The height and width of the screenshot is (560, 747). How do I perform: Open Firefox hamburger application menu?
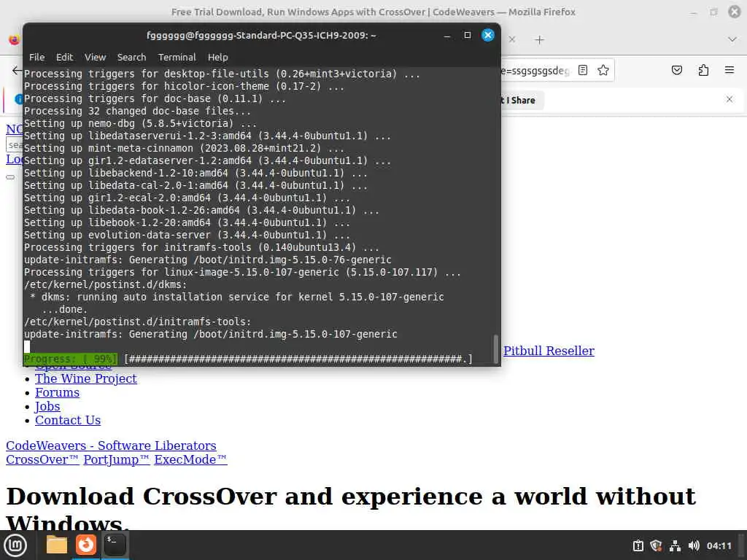pos(729,71)
